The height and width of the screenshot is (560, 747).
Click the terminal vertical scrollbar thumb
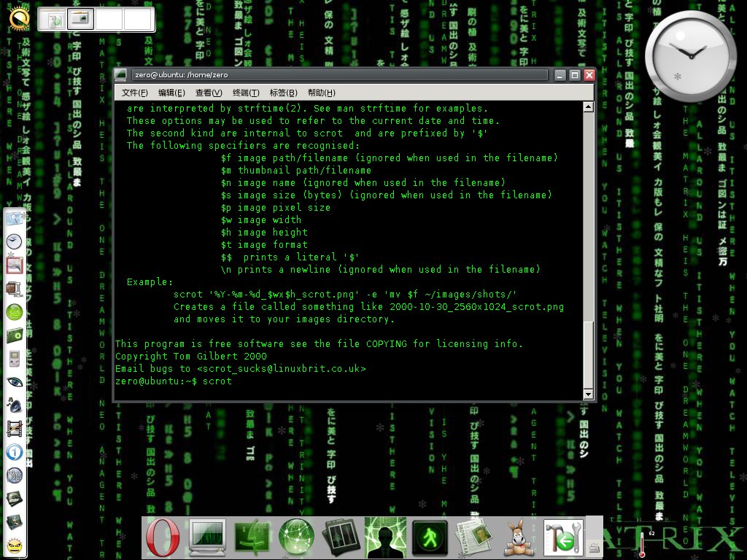point(589,355)
